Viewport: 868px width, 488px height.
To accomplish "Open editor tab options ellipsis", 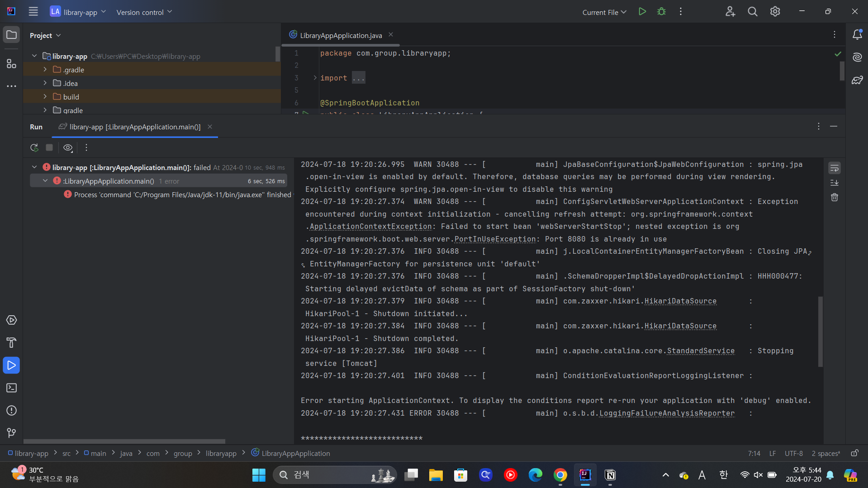I will (x=835, y=35).
